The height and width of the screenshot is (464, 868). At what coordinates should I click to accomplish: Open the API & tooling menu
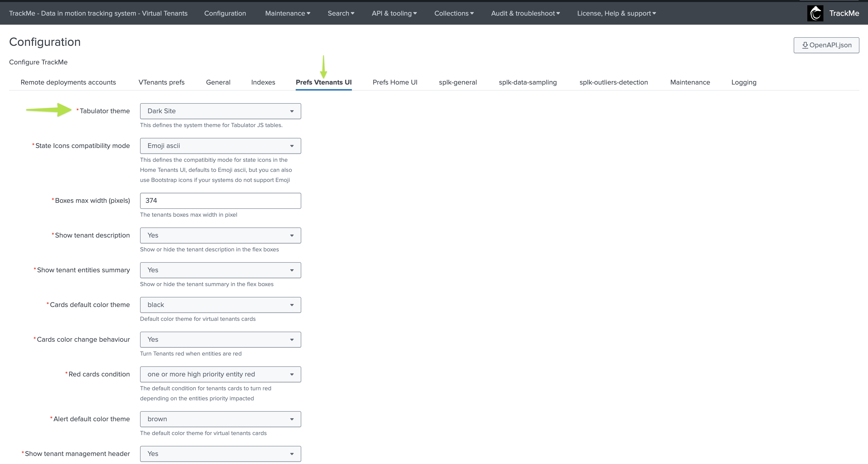394,14
